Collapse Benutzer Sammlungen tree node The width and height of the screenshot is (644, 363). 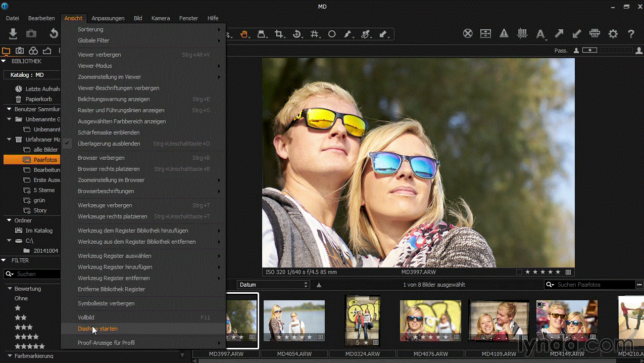(x=9, y=109)
